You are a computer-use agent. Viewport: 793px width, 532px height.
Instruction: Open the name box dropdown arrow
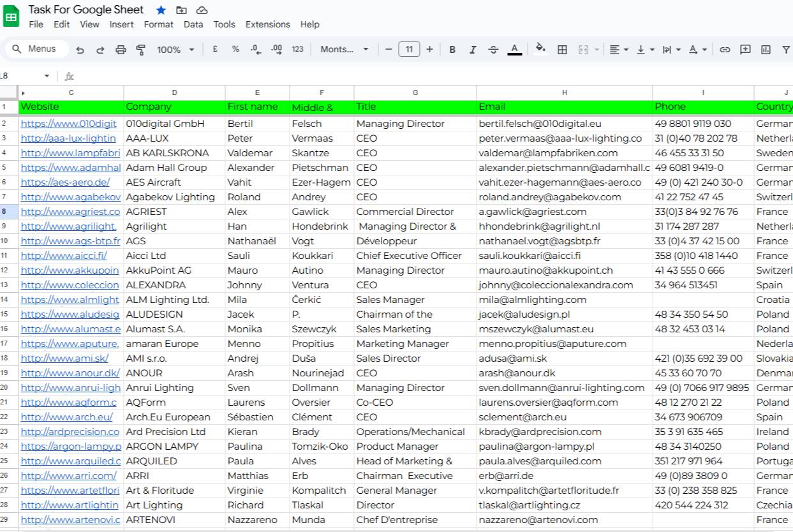point(47,76)
